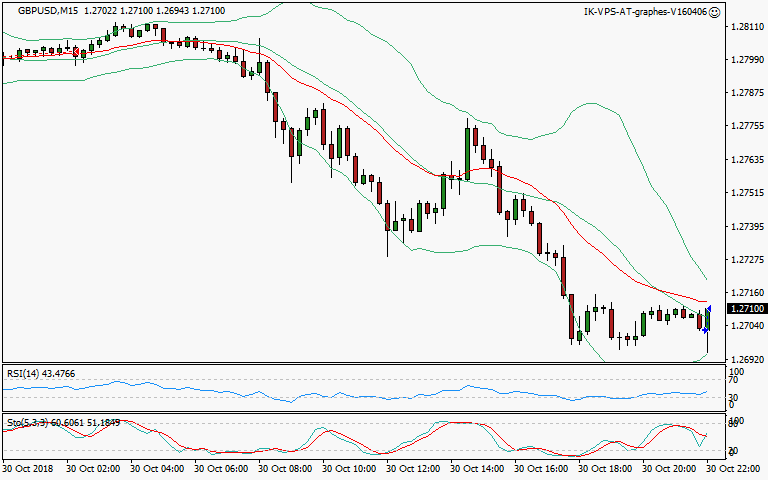Click the blue trade marker below last candle

705,329
